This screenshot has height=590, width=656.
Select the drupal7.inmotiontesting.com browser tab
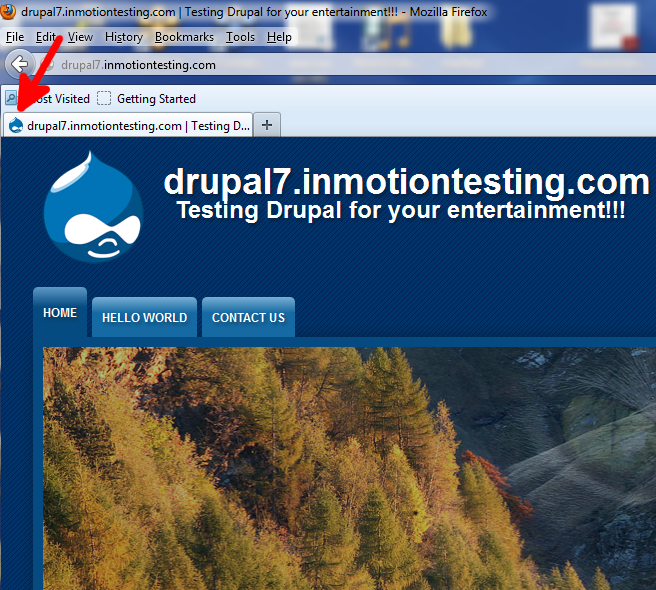[128, 125]
